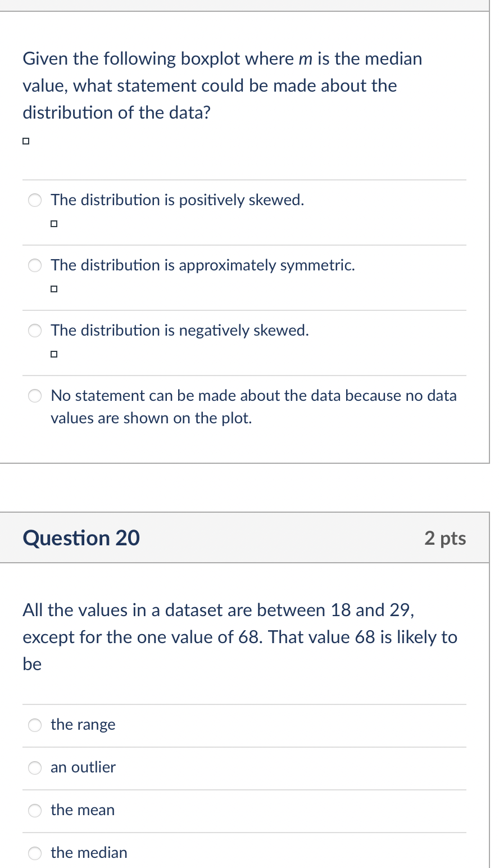Select 'an outlier' as your answer
The height and width of the screenshot is (868, 499).
click(34, 768)
